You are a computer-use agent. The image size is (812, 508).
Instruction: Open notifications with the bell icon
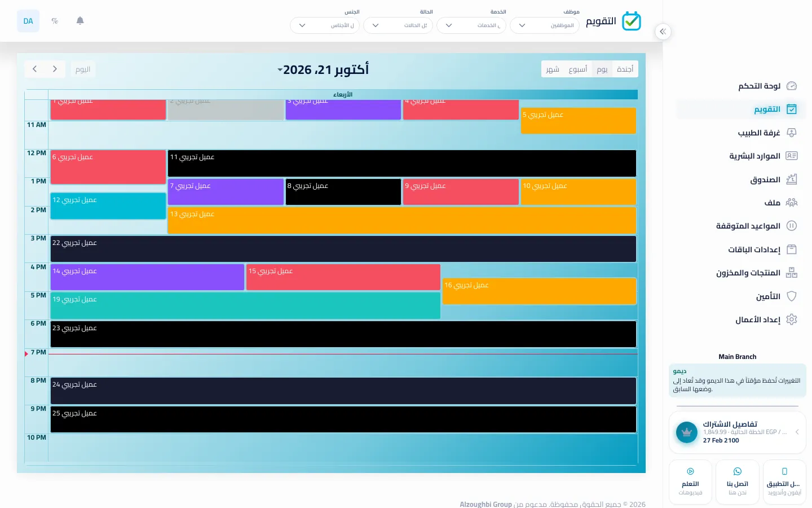[80, 21]
